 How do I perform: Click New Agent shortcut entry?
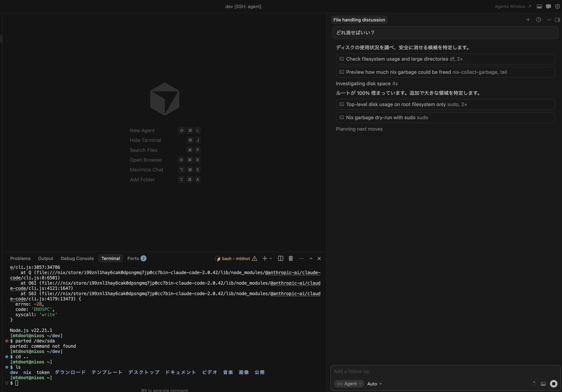(x=165, y=130)
